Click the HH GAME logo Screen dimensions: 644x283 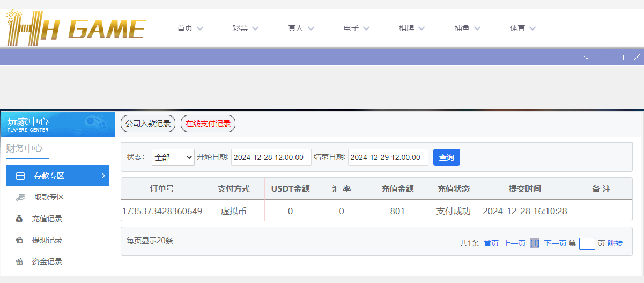[x=76, y=28]
